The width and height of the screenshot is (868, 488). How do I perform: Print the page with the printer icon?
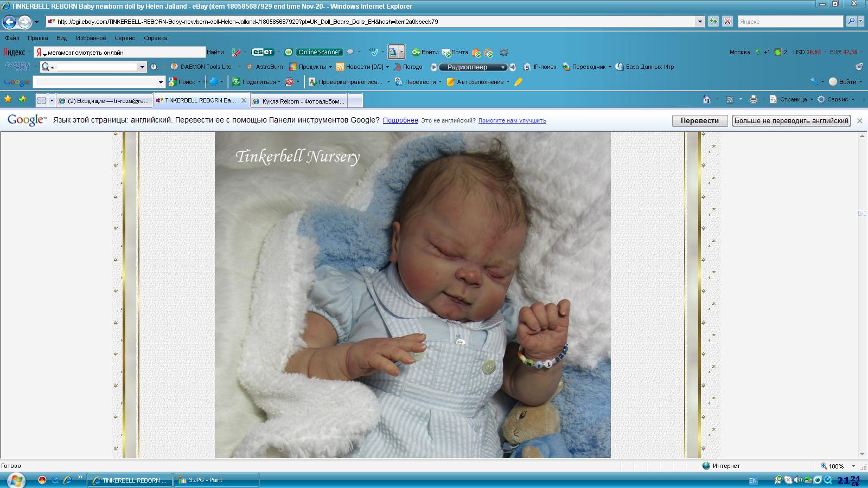[x=753, y=99]
